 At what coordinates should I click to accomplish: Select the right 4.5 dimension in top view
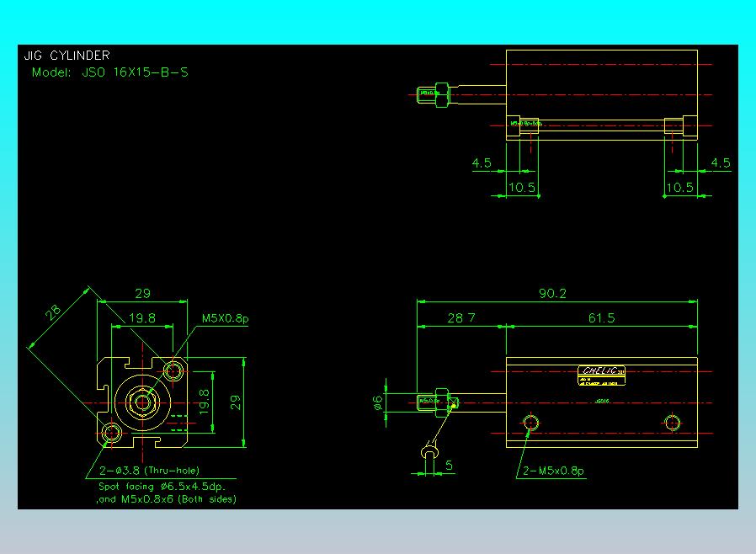721,163
